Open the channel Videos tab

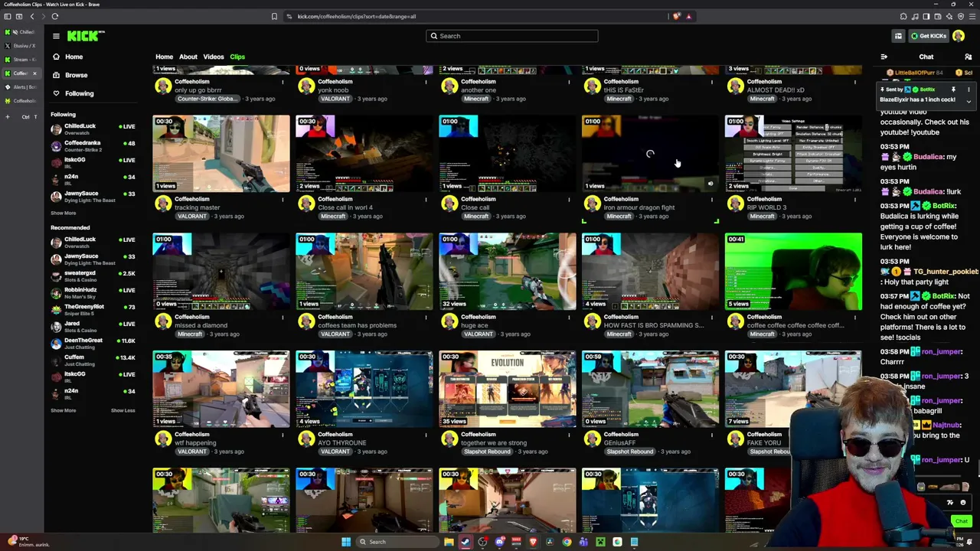(x=214, y=57)
